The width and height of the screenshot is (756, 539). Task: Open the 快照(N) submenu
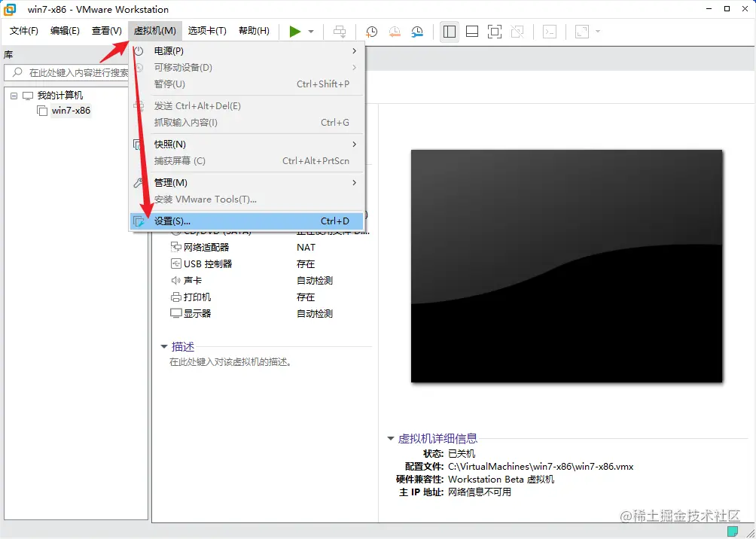click(247, 144)
